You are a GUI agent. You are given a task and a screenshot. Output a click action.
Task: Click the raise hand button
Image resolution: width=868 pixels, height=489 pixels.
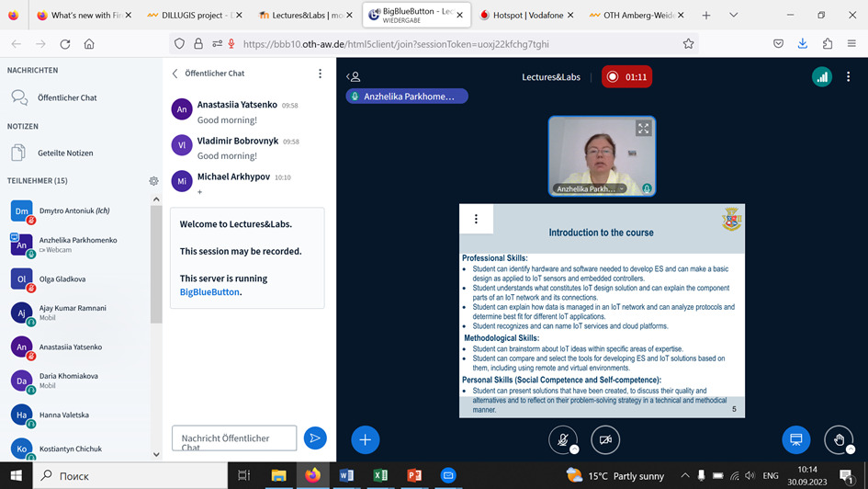coord(839,439)
